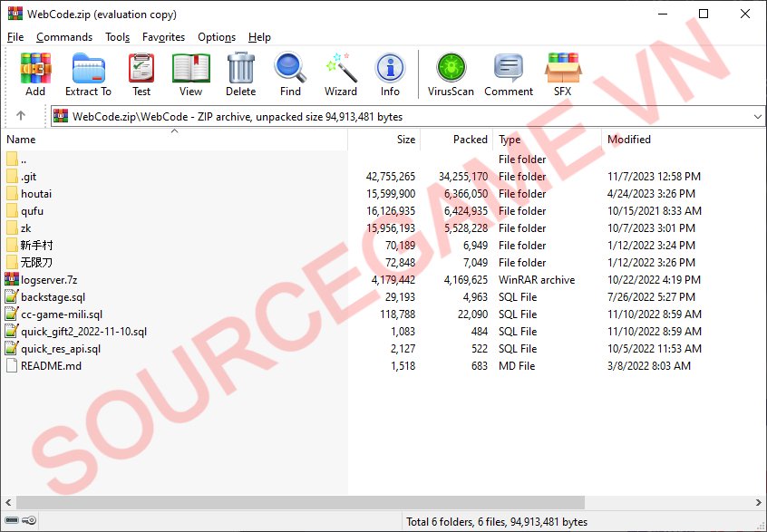The image size is (767, 532).
Task: Click the SFX toolbar icon
Action: point(562,74)
